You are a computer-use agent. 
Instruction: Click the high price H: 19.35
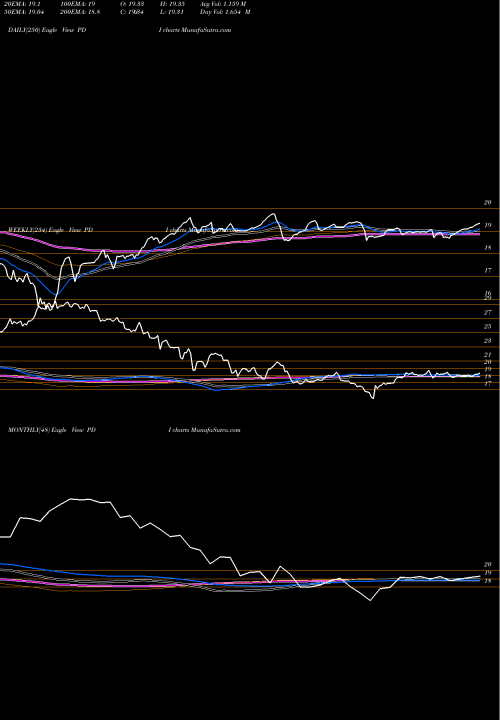point(172,4)
